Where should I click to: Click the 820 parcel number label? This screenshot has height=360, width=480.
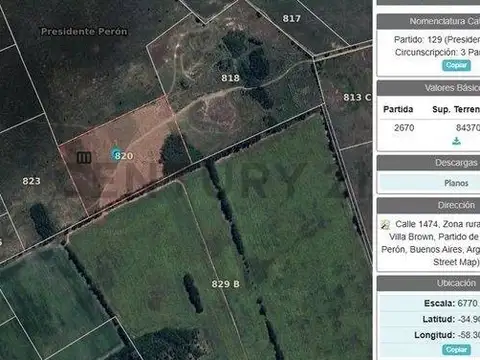coord(124,156)
